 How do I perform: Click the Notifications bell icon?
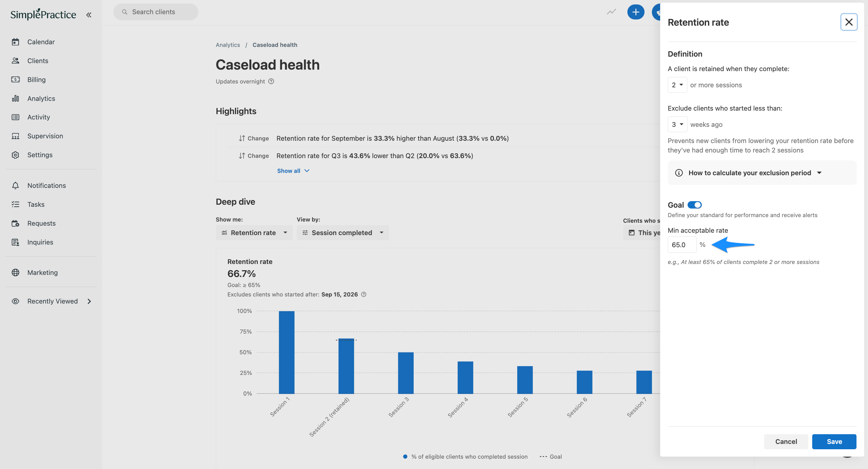(15, 186)
